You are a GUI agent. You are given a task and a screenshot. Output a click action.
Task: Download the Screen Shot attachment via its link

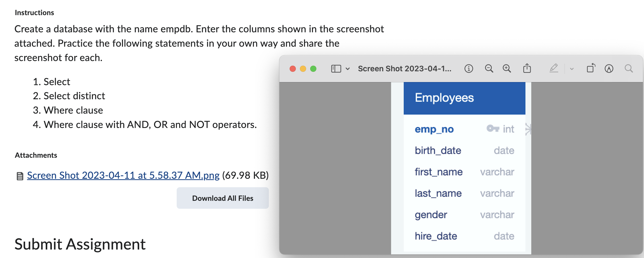(123, 175)
